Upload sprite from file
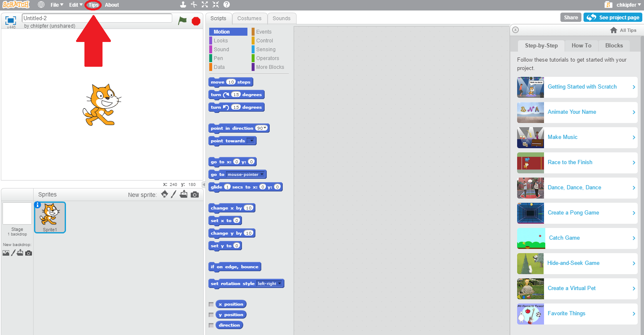Image resolution: width=644 pixels, height=335 pixels. tap(184, 194)
